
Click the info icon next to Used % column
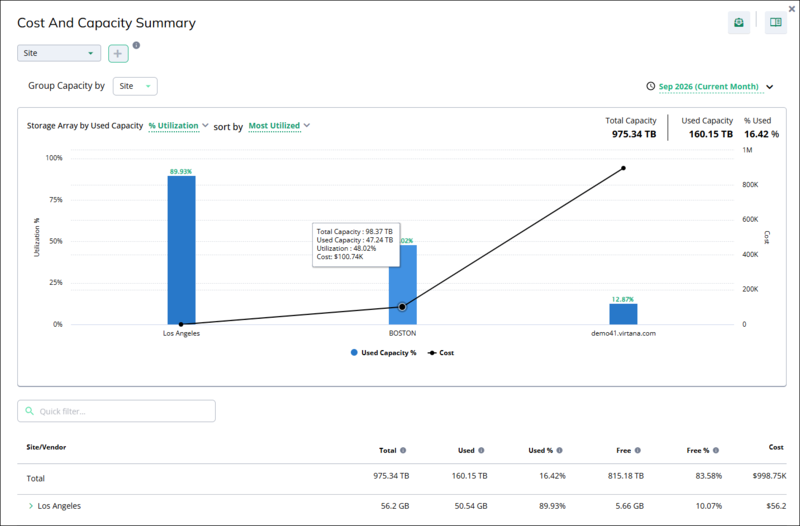(559, 450)
